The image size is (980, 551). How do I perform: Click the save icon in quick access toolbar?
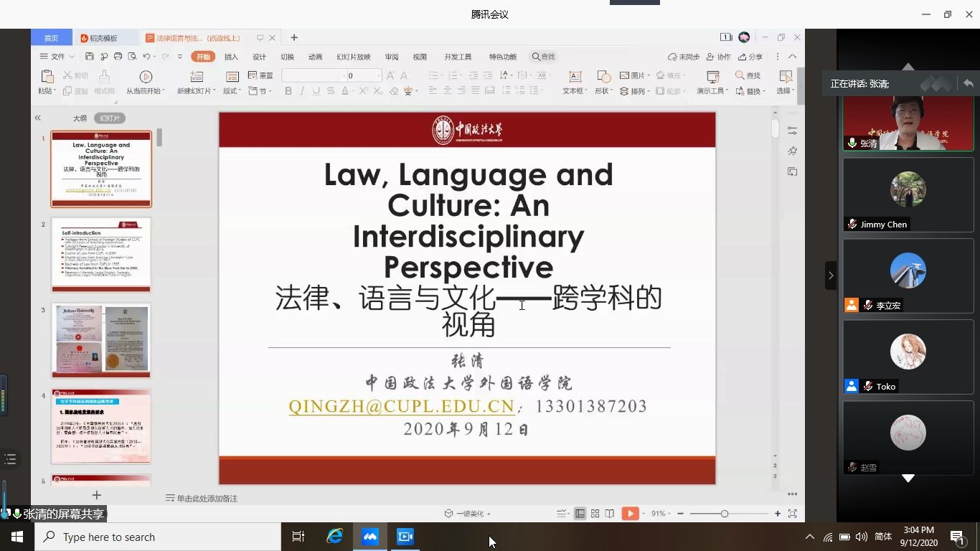[89, 57]
